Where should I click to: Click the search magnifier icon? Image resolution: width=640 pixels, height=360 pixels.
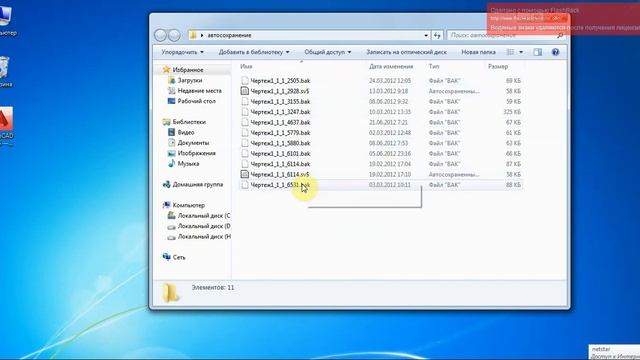[560, 36]
